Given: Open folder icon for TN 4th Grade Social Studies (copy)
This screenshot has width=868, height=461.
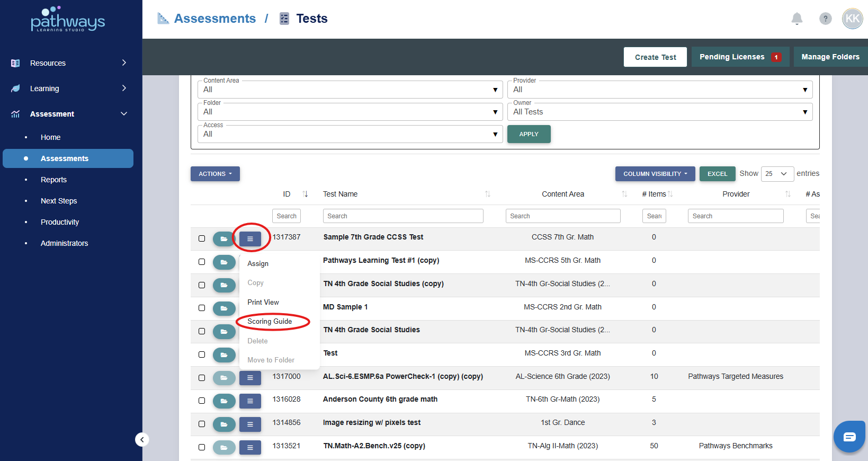Looking at the screenshot, I should click(x=224, y=285).
